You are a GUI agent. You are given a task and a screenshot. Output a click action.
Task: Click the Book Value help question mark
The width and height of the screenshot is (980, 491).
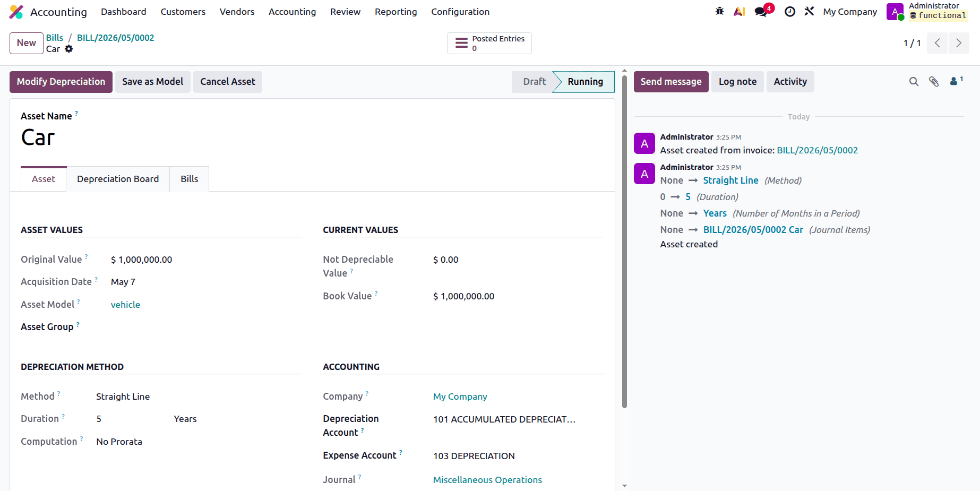click(x=376, y=293)
